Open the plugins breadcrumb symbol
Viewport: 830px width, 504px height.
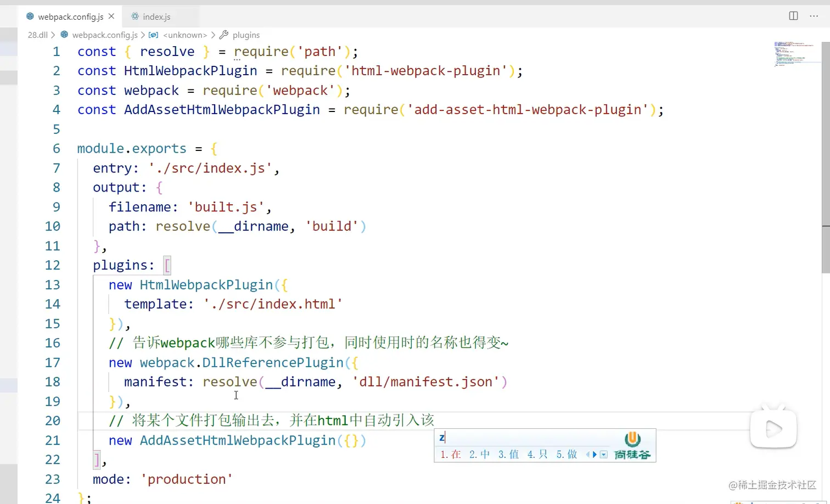[x=246, y=35]
